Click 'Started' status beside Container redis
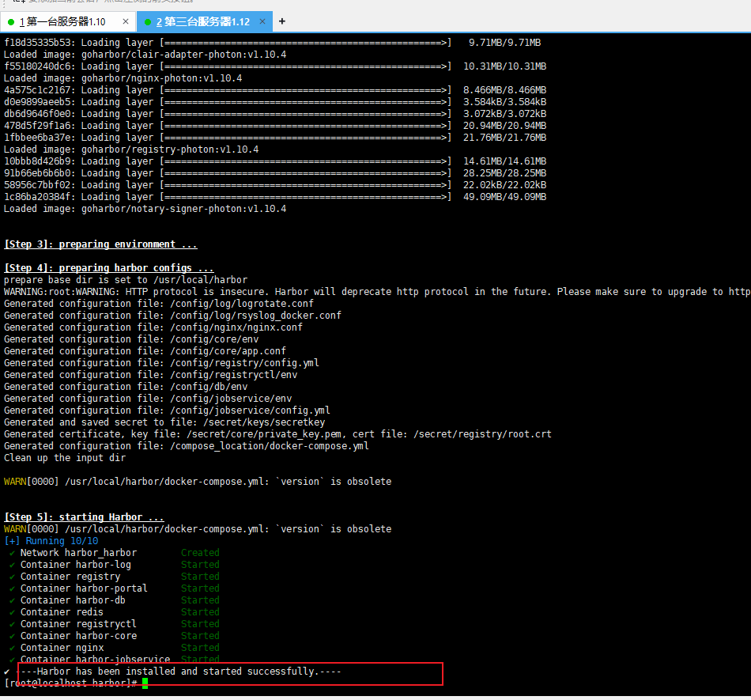Screen dimensions: 751x700 coord(200,612)
